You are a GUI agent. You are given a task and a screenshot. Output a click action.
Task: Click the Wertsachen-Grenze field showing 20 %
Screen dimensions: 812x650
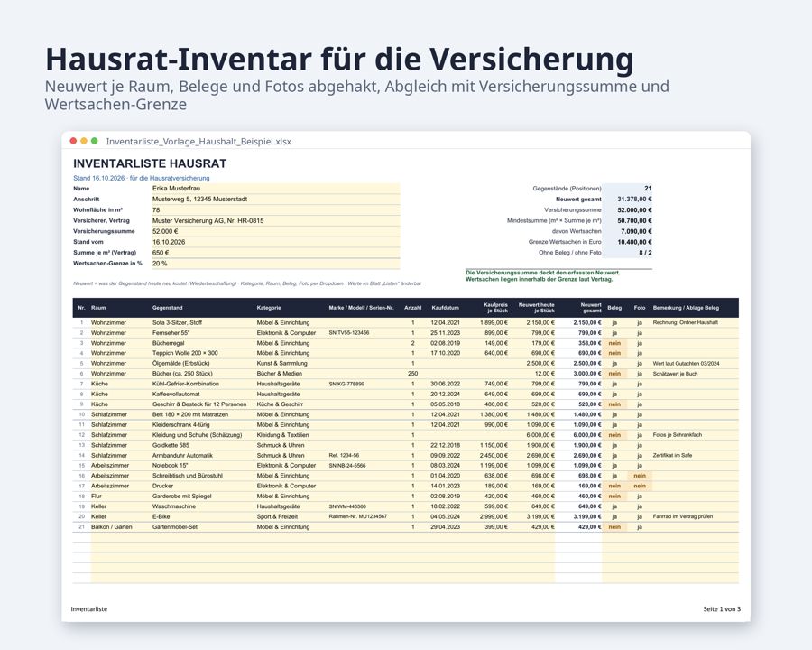[x=275, y=264]
